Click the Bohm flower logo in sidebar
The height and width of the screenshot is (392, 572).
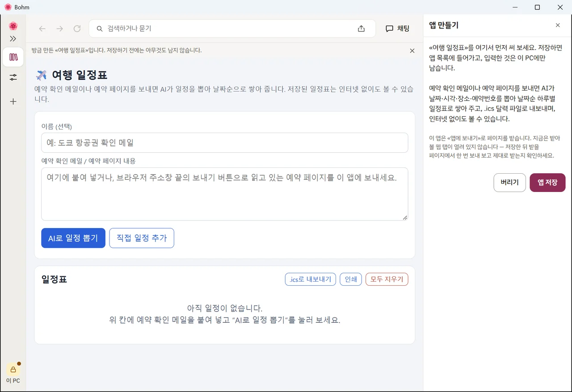(13, 26)
